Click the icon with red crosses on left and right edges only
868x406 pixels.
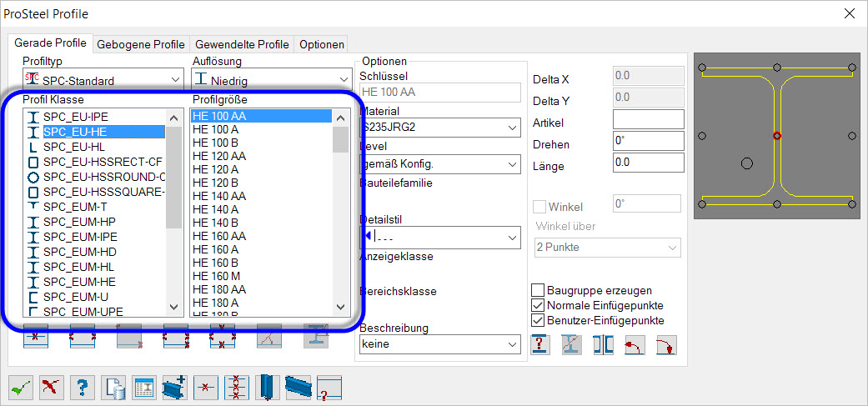tap(83, 337)
